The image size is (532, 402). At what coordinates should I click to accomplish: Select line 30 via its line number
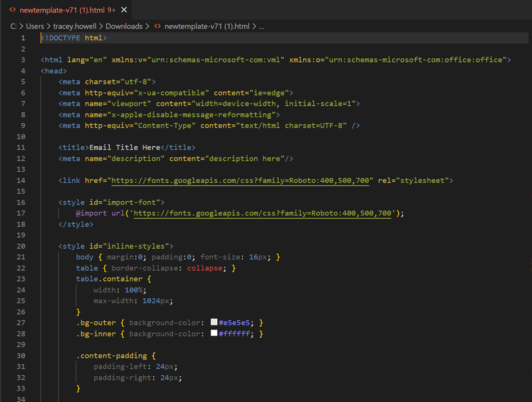tap(21, 356)
